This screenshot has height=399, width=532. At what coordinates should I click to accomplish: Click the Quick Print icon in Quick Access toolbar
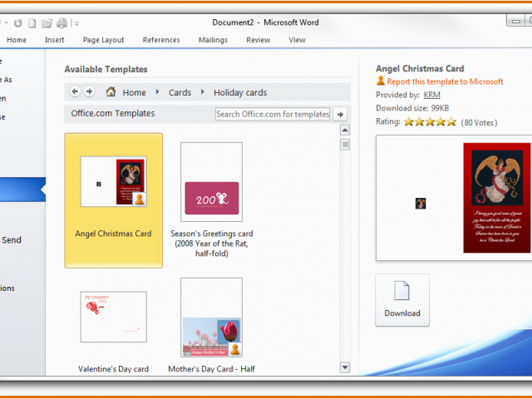coord(62,23)
